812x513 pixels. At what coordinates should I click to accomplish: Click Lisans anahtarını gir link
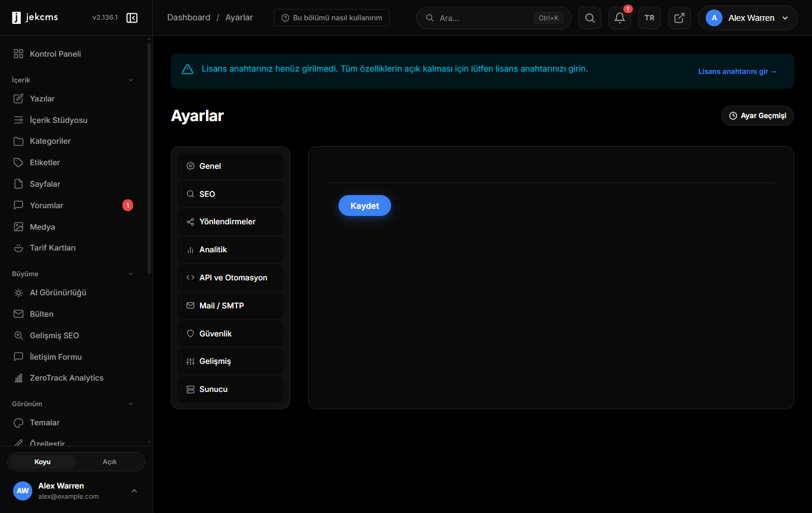click(x=737, y=72)
